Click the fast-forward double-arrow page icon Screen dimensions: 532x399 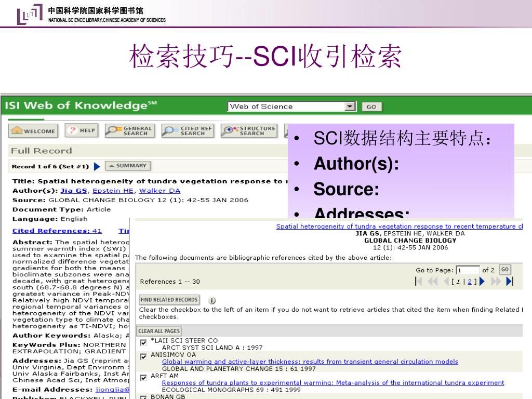point(496,281)
